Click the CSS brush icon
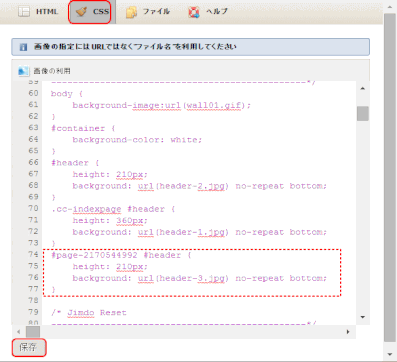 coord(81,12)
